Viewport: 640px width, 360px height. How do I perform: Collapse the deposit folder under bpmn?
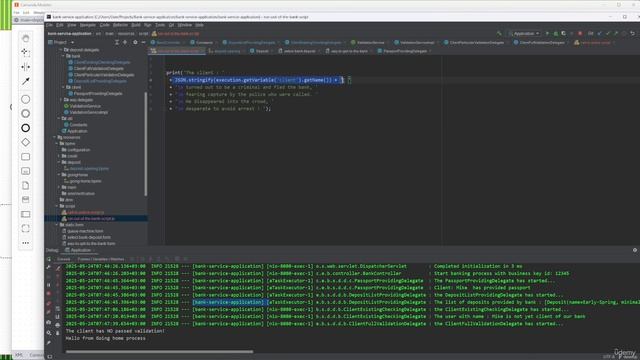point(59,162)
